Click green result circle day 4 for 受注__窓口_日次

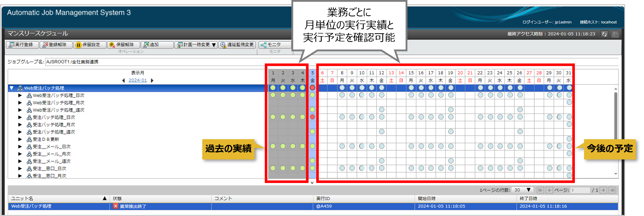pos(302,168)
